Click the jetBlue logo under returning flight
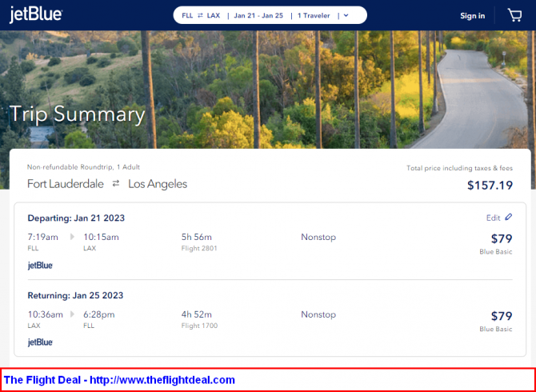Viewport: 536px width, 392px height. (x=40, y=342)
